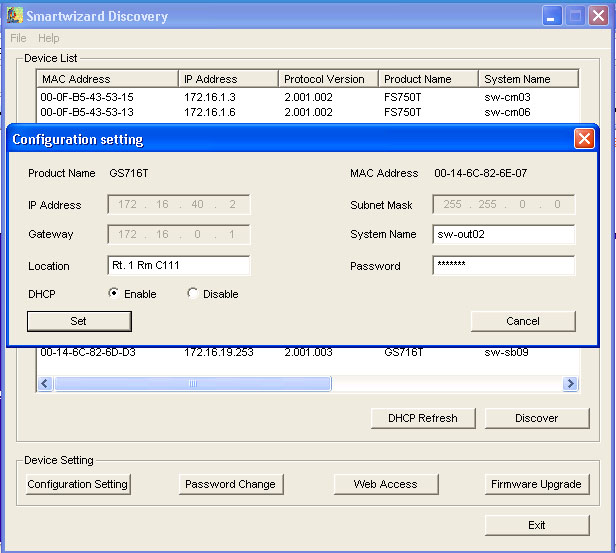The width and height of the screenshot is (616, 553).
Task: Click IP address 172.16.1.3 cell
Action: point(209,97)
